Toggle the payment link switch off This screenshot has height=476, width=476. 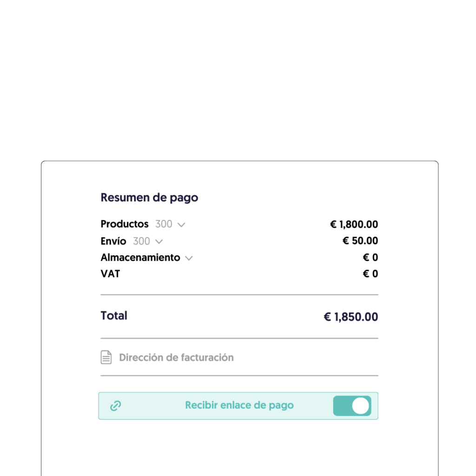(352, 406)
